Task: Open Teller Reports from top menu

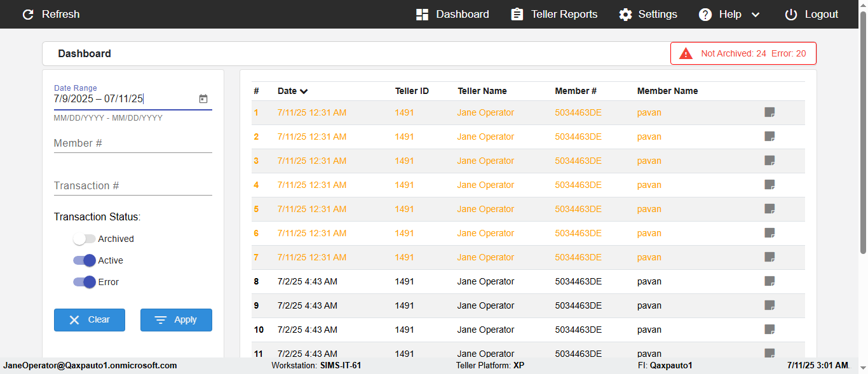Action: point(554,14)
